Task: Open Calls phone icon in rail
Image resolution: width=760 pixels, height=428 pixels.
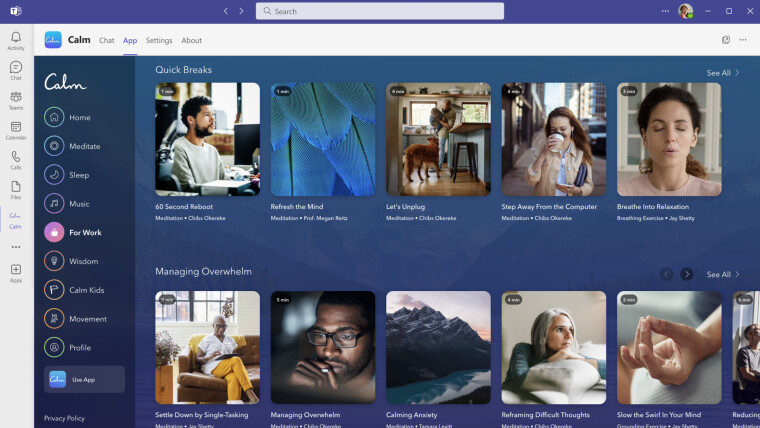Action: coord(16,157)
